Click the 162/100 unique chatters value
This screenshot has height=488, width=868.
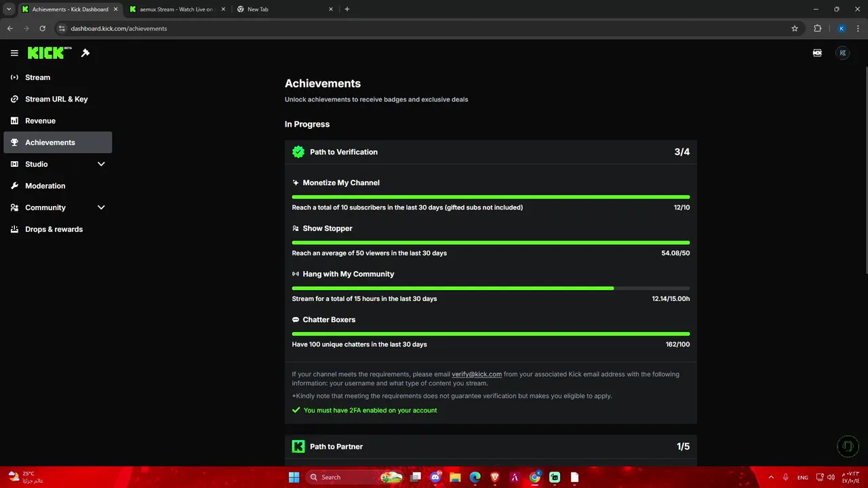tap(677, 344)
